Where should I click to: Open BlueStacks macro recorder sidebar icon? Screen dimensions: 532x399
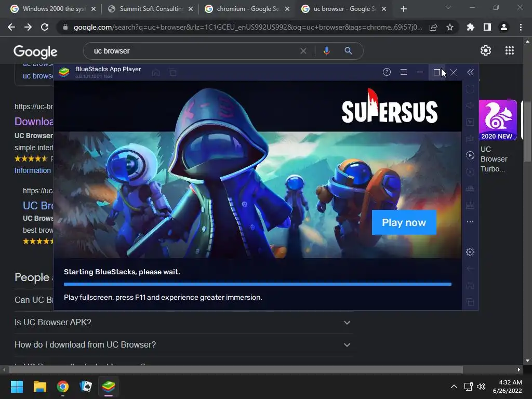470,189
